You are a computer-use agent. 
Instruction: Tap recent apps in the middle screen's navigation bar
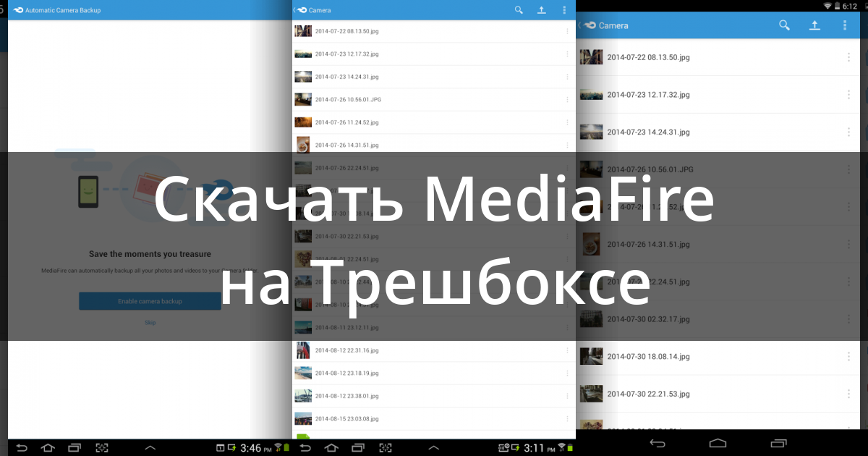pyautogui.click(x=359, y=448)
